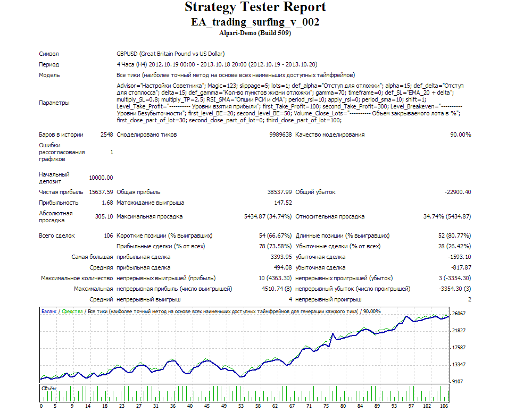Click 'Alpari-Demo (Build 509)' text
Viewport: 532px width, 412px height.
click(x=255, y=33)
